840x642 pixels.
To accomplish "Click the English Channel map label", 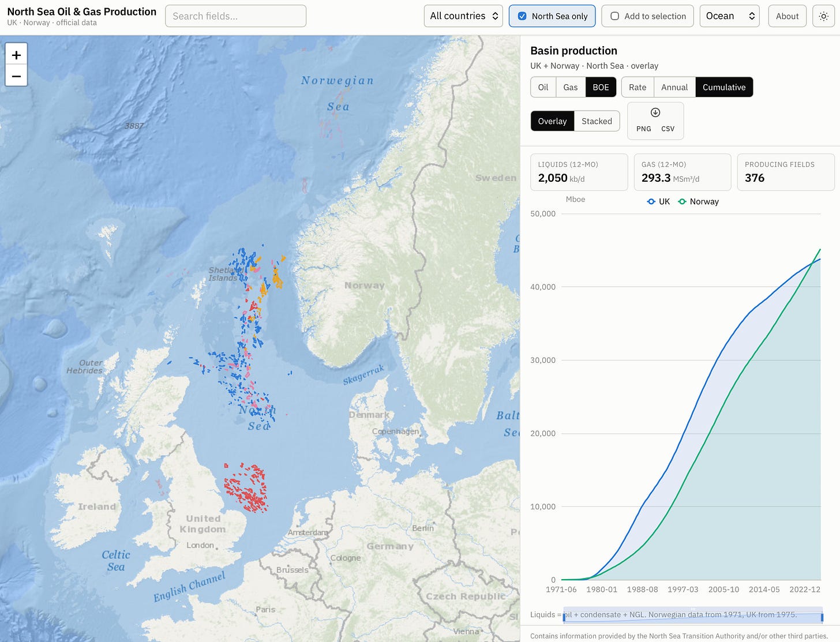I will click(x=189, y=587).
